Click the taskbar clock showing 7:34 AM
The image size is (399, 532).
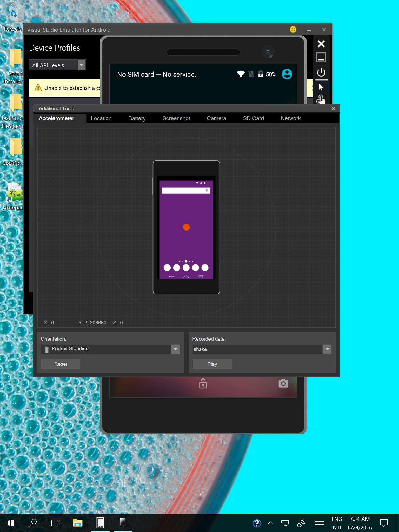click(360, 519)
